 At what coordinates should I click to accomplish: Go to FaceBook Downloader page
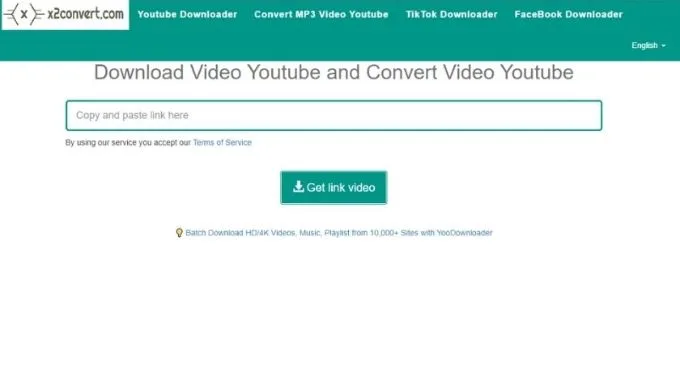click(569, 14)
